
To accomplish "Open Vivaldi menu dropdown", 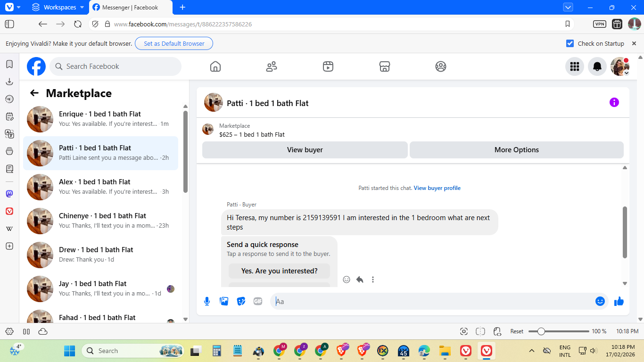I will pos(13,7).
